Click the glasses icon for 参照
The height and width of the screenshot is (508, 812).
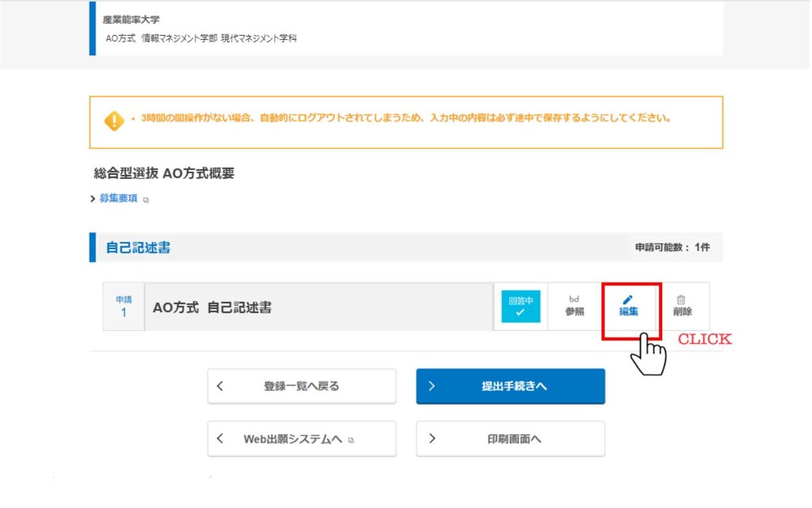pos(574,299)
